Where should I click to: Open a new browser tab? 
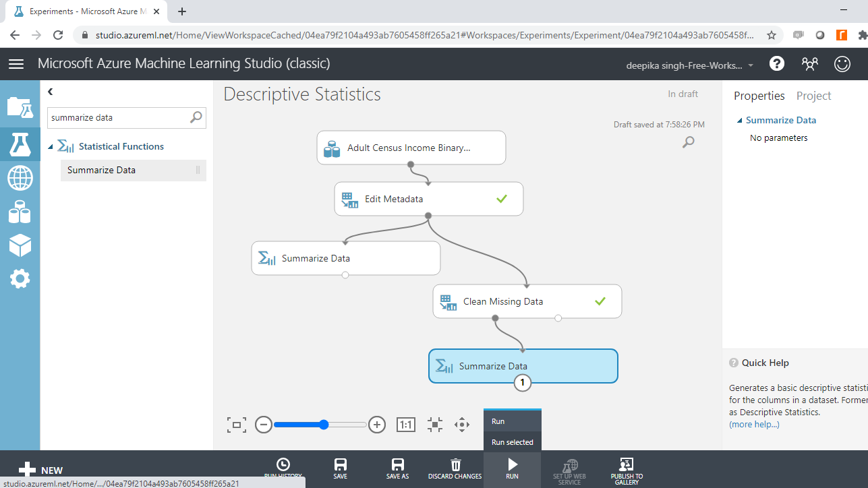pos(182,11)
